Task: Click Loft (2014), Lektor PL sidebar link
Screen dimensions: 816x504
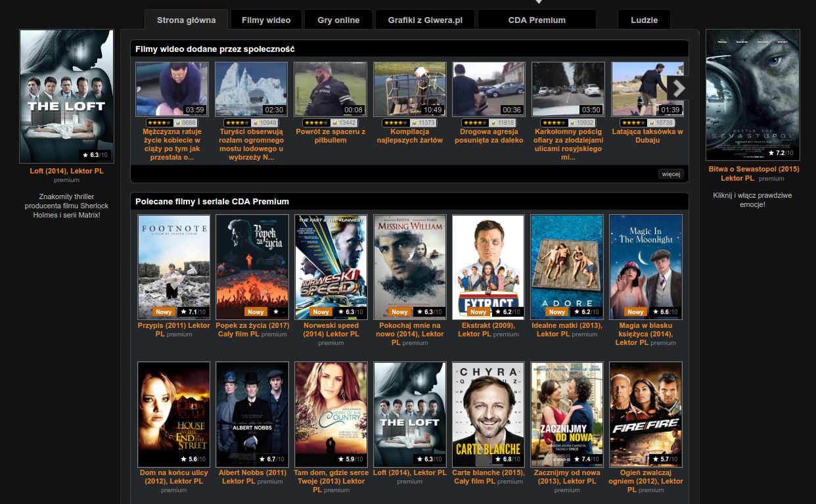Action: click(66, 171)
